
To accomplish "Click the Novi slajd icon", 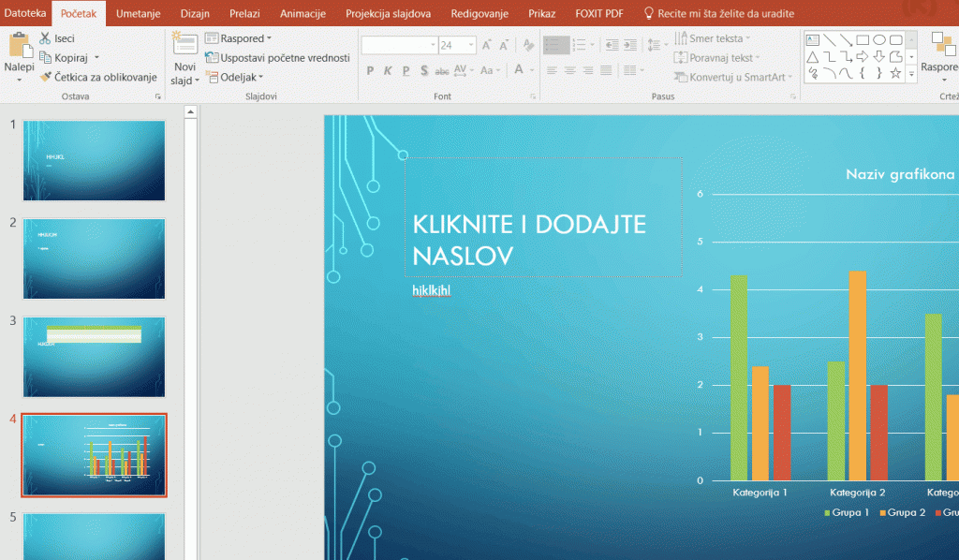I will (184, 45).
